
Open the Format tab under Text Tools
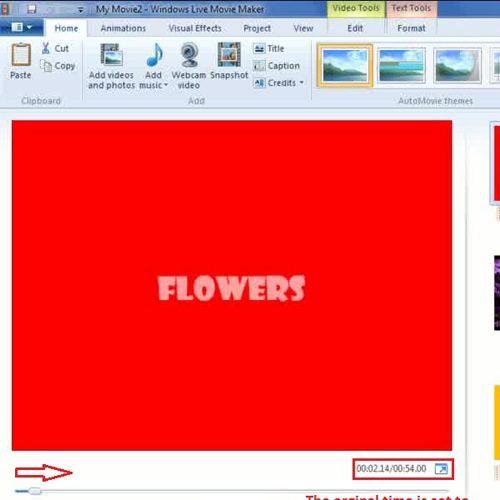point(411,28)
